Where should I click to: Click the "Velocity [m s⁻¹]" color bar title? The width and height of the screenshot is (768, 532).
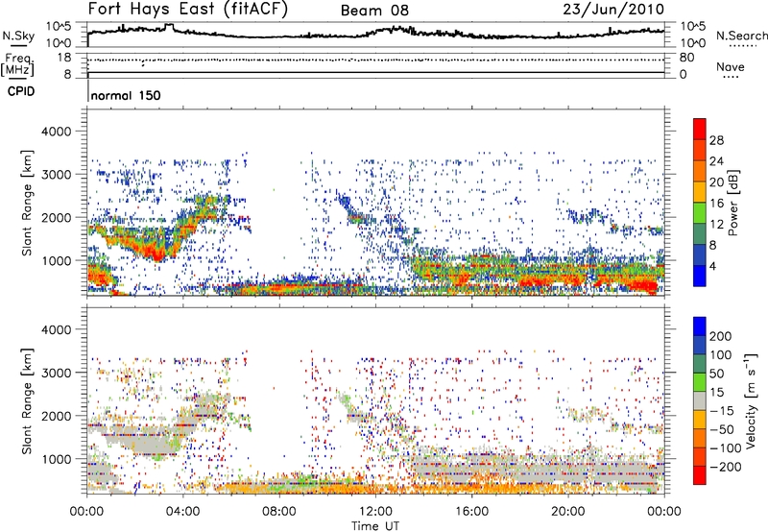[x=750, y=400]
